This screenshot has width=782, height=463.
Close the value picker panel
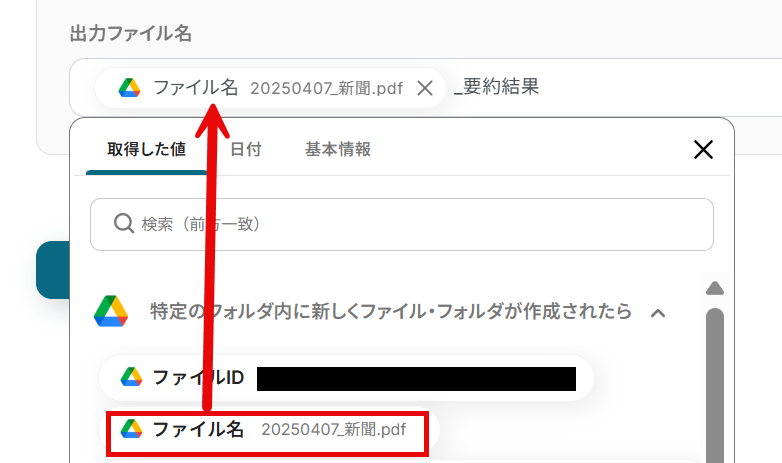click(x=703, y=149)
